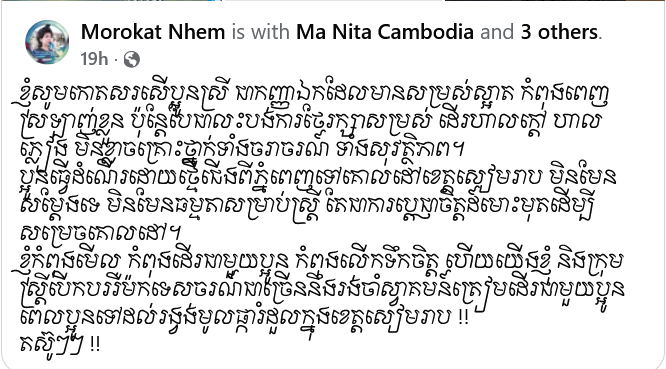Click the line starting with ស្ត្រីបើកបរ
The height and width of the screenshot is (369, 666).
[x=322, y=290]
